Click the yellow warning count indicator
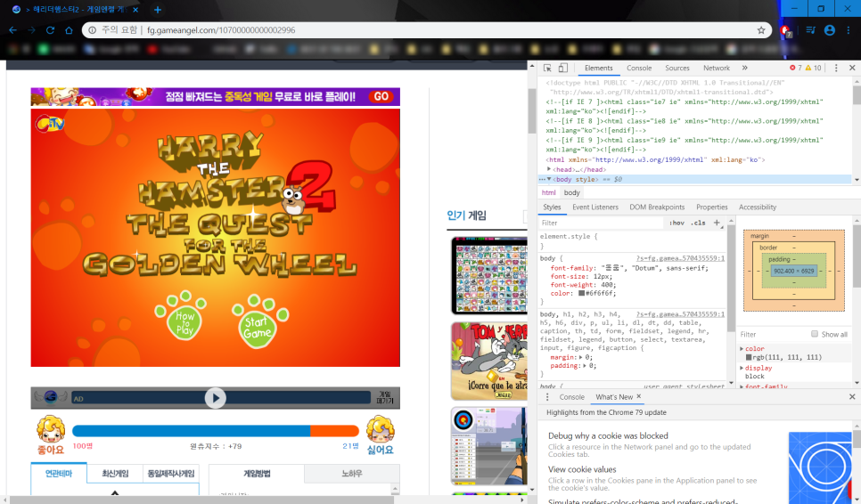Screen dimensions: 861x504 (813, 68)
